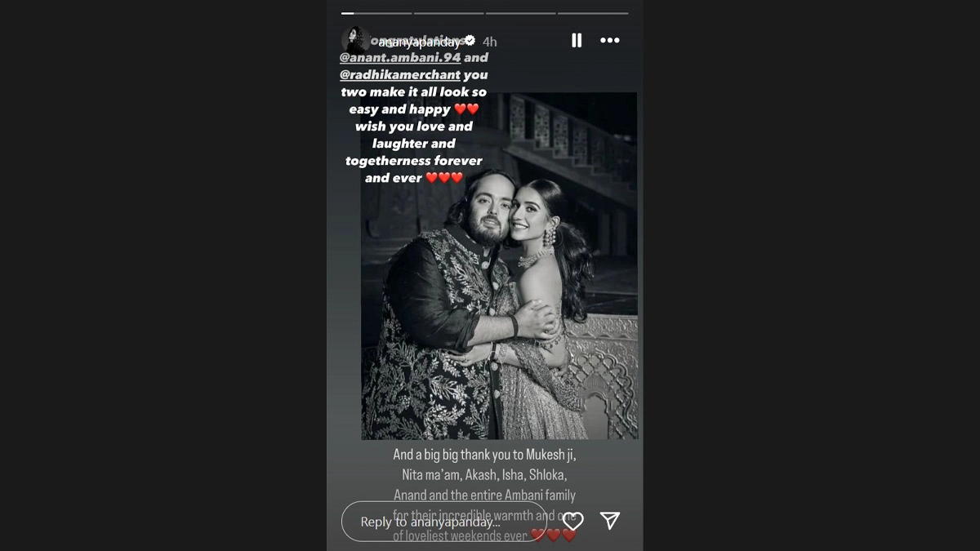Open the story owner's profile avatar
The height and width of the screenshot is (551, 980).
pos(354,40)
